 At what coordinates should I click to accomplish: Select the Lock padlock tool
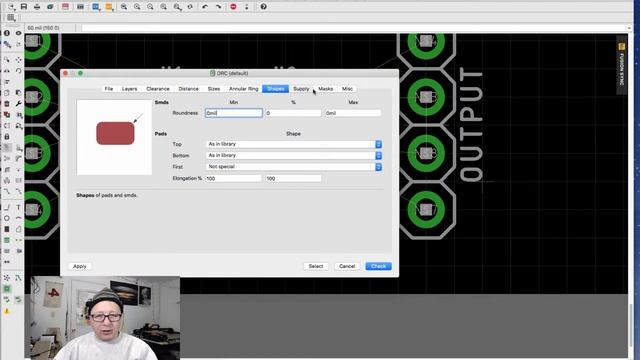point(7,136)
